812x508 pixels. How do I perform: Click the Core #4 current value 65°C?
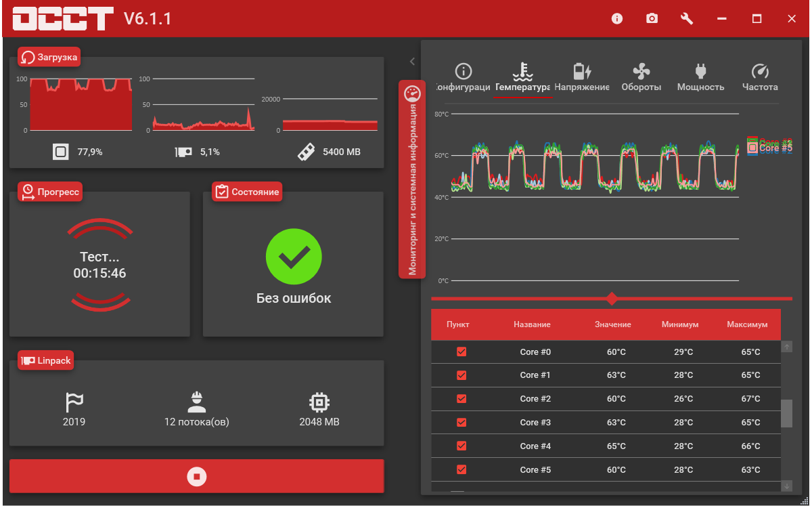(x=616, y=446)
